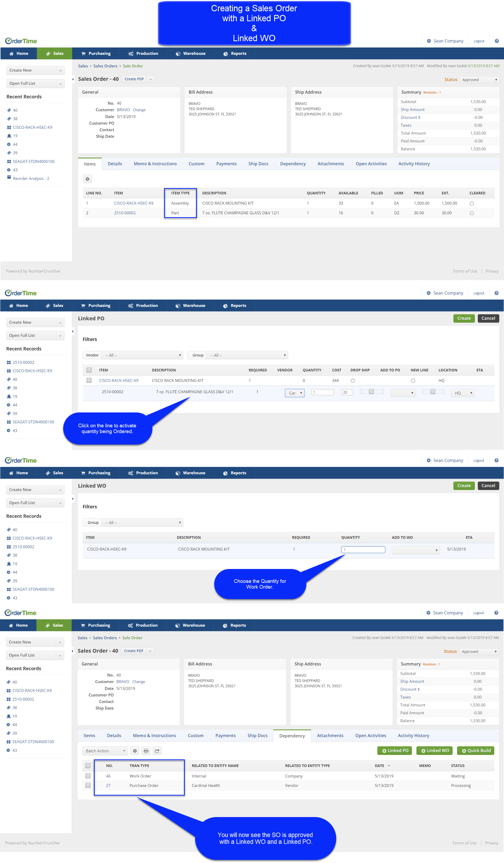
Task: Click the gear icon beside the Batch Action dropdown
Action: click(135, 751)
